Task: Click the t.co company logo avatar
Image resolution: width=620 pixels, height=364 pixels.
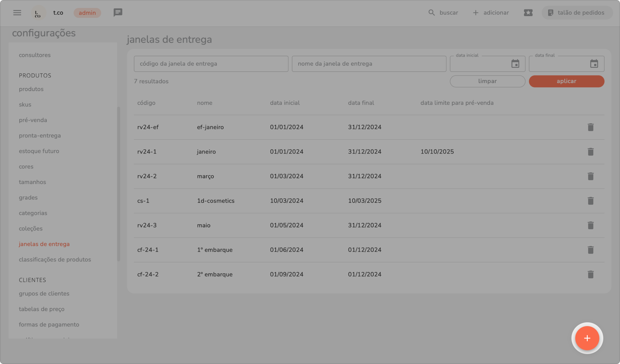Action: click(x=38, y=13)
